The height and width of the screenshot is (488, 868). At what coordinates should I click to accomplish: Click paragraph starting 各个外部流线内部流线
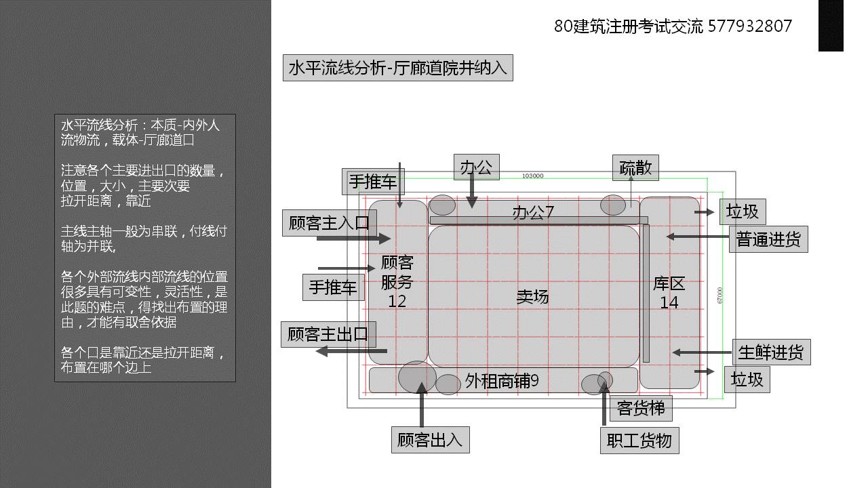coord(144,300)
